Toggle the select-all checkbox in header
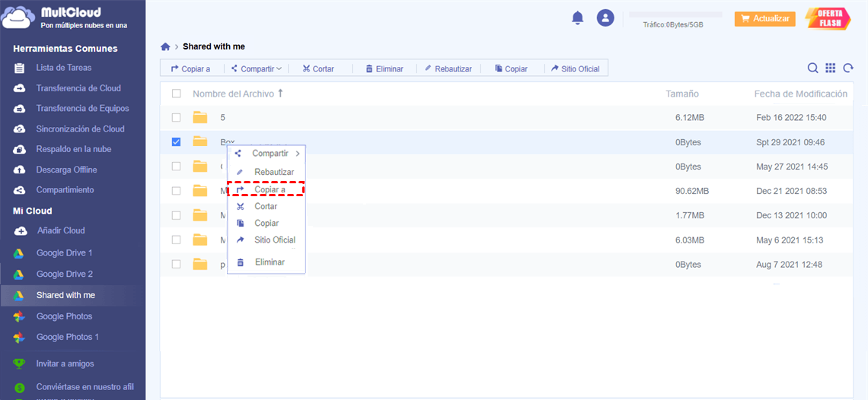 point(176,94)
